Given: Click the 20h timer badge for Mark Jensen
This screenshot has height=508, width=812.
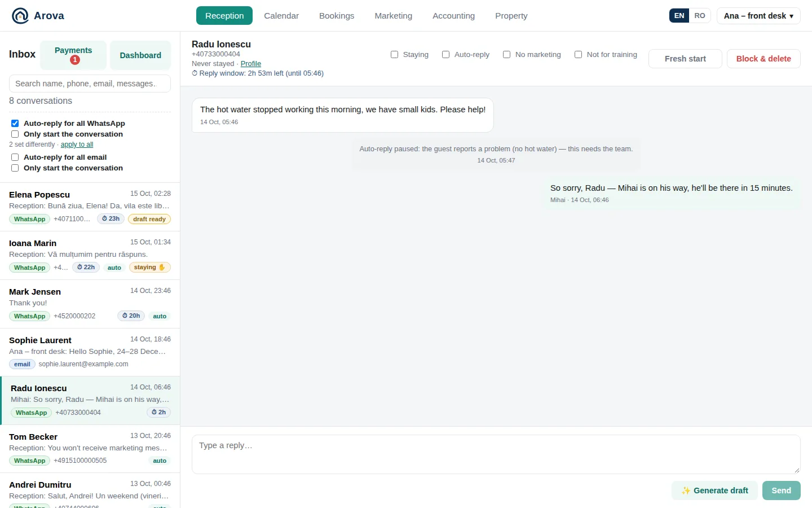Looking at the screenshot, I should tap(131, 316).
